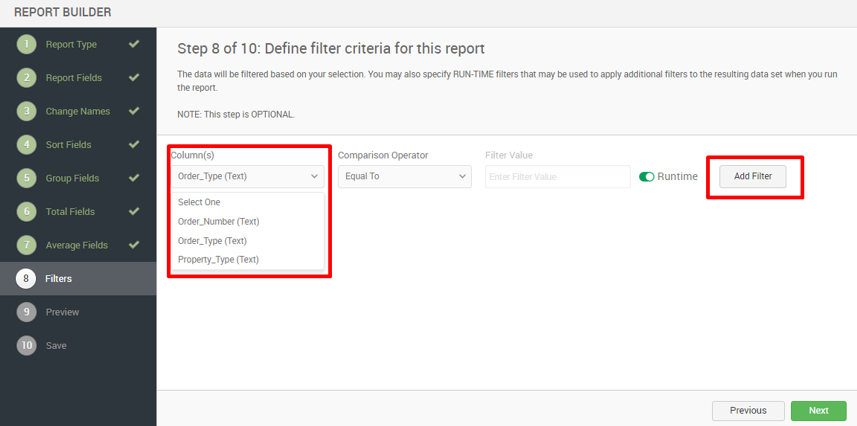Viewport: 857px width, 426px height.
Task: Click the green Next button
Action: pos(819,411)
